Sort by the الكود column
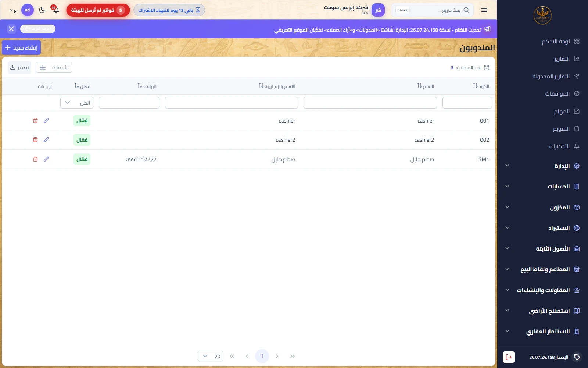Image resolution: width=588 pixels, height=368 pixels. click(x=481, y=86)
